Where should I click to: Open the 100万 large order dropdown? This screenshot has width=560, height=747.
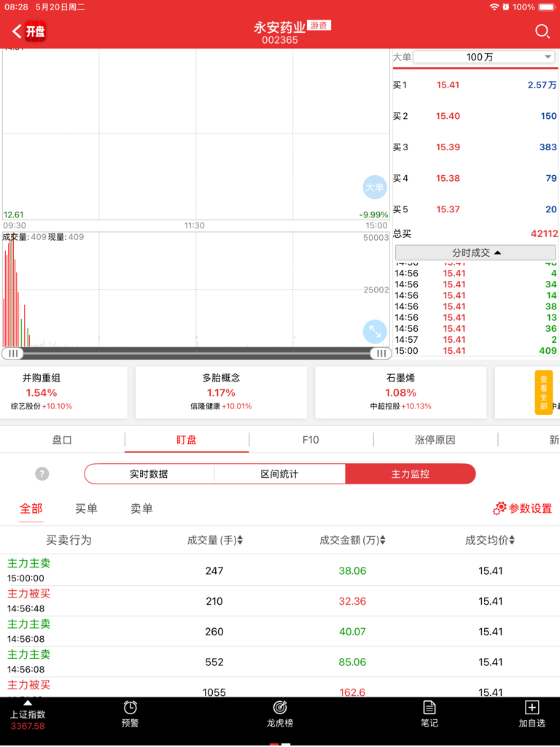(x=484, y=57)
